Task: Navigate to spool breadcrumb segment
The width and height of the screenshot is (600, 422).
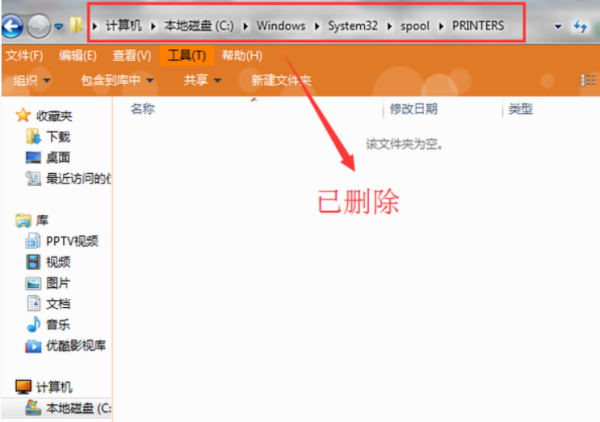Action: (x=415, y=26)
